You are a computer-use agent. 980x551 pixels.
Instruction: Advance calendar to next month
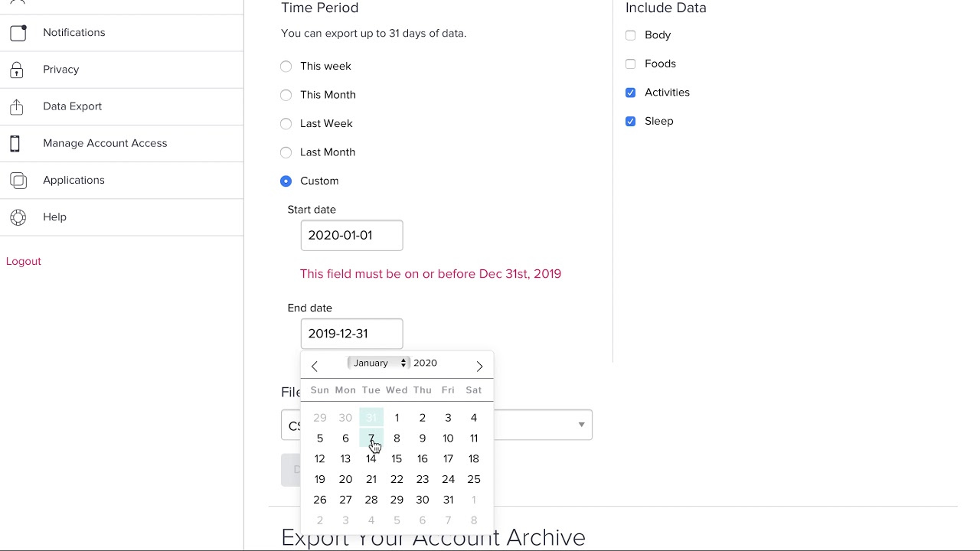click(x=479, y=366)
